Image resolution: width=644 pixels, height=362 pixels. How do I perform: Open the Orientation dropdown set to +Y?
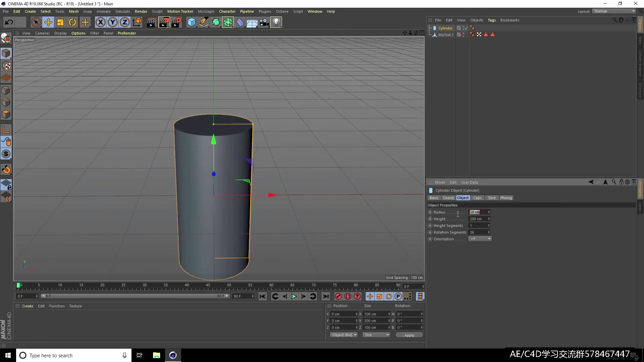(x=480, y=239)
